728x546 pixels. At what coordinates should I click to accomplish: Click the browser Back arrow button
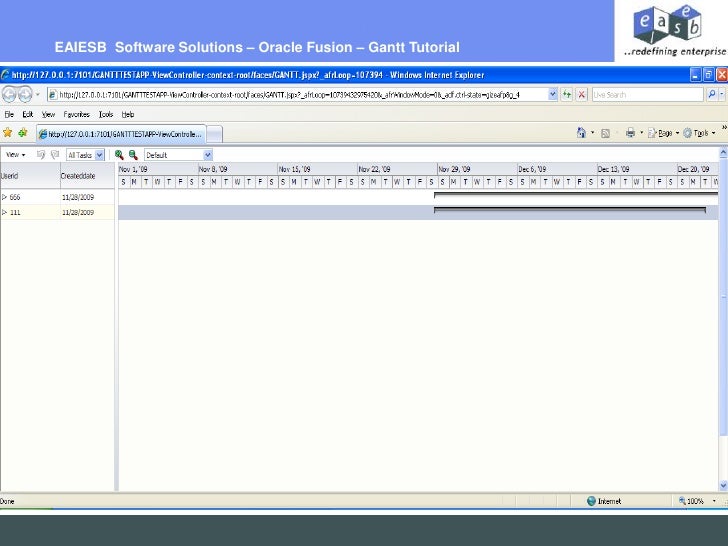[9, 94]
